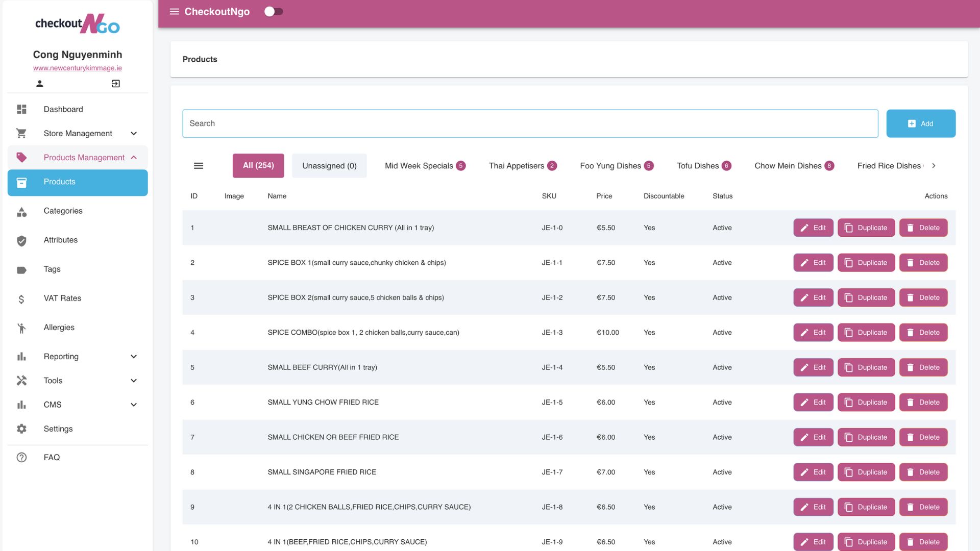
Task: Expand the Reporting submenu
Action: click(x=134, y=357)
